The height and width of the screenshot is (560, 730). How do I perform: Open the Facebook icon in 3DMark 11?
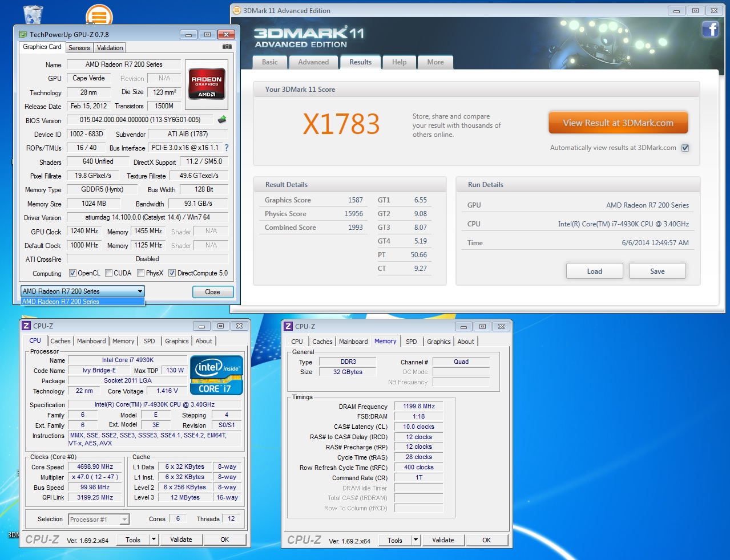point(710,29)
